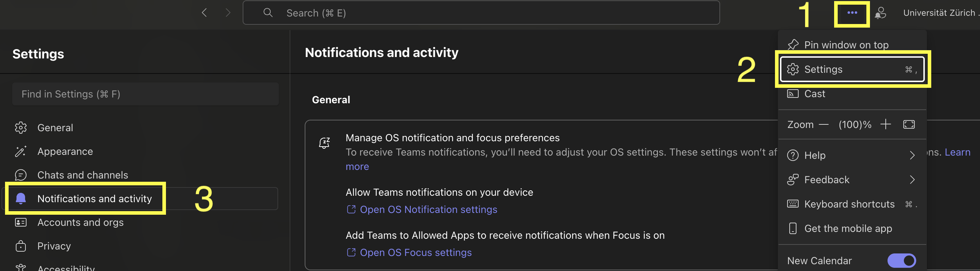Image resolution: width=980 pixels, height=271 pixels.
Task: Select the Chats and channels bubble icon
Action: [21, 175]
